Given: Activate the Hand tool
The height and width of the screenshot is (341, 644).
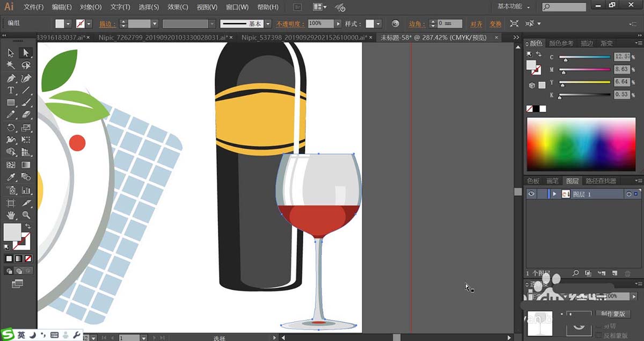Looking at the screenshot, I should pyautogui.click(x=11, y=215).
